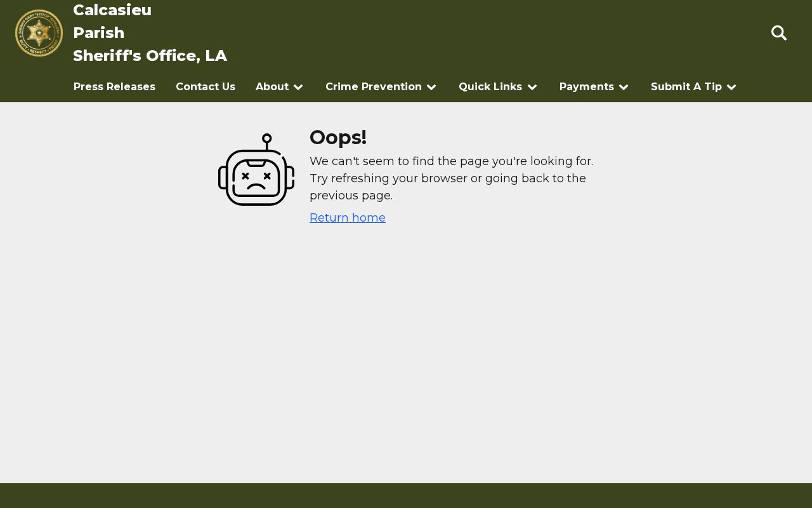Expand the About chevron
The image size is (812, 508).
(x=298, y=87)
